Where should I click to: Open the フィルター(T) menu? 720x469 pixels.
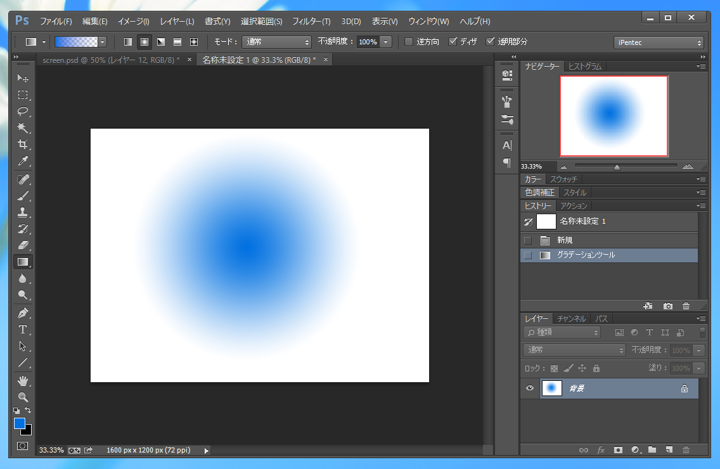(311, 21)
